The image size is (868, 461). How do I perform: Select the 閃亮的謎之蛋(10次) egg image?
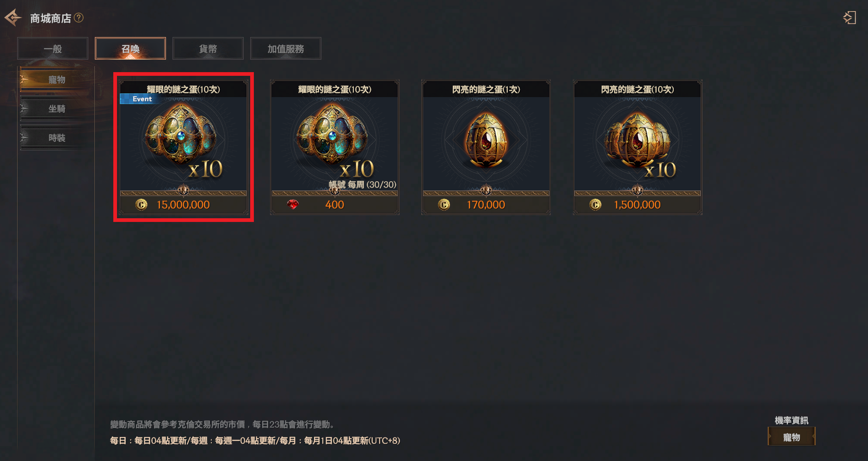(x=637, y=141)
